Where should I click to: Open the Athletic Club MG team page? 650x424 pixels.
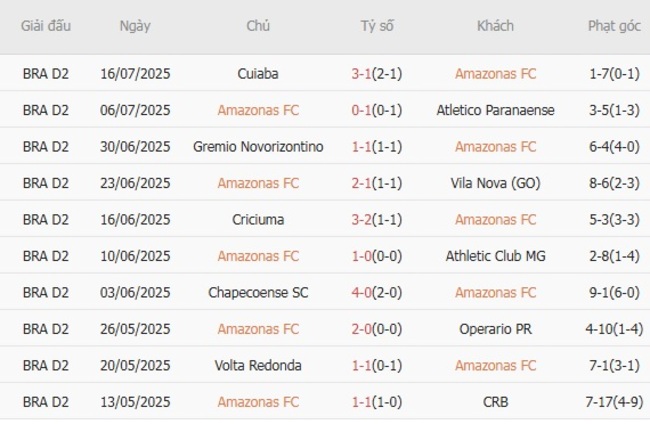point(495,256)
